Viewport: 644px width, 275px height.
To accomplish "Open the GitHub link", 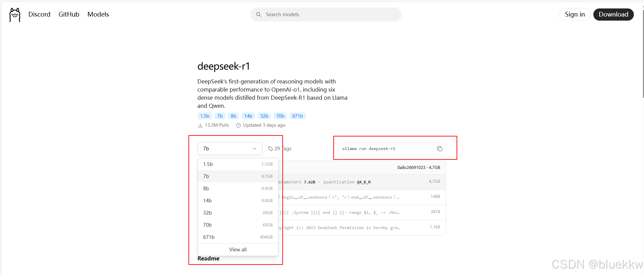I will point(69,14).
